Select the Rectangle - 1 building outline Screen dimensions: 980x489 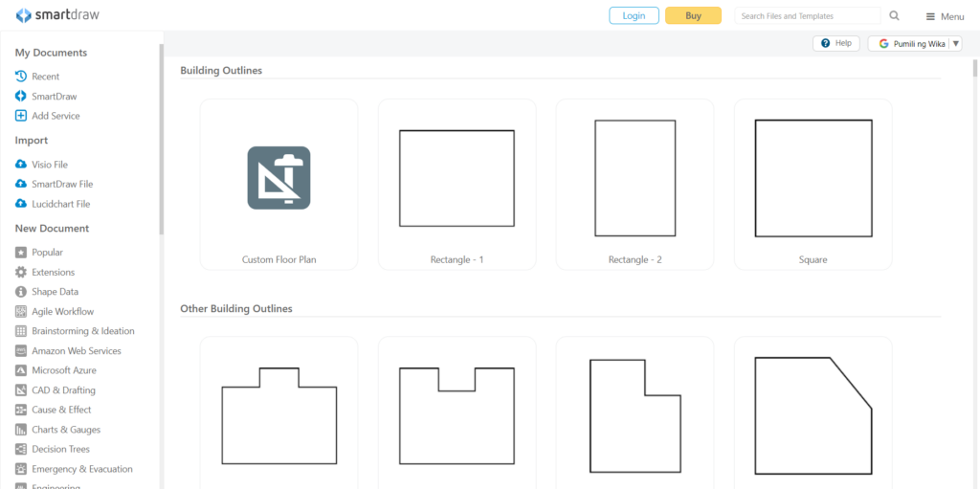tap(457, 184)
